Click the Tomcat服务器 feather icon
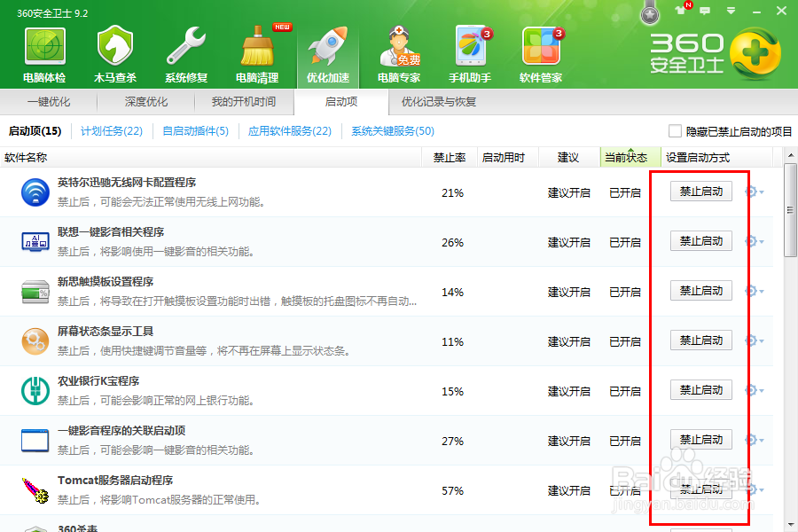This screenshot has width=798, height=532. [35, 490]
